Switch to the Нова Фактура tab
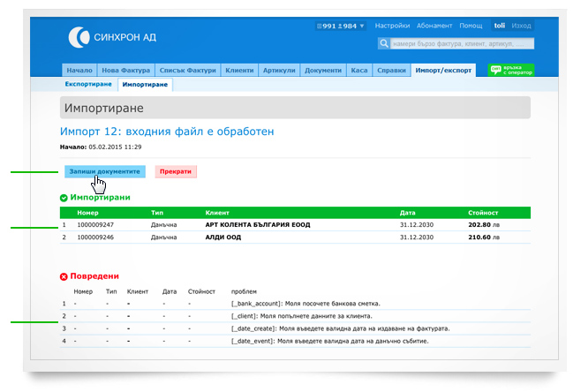The image size is (581, 392). (x=126, y=70)
